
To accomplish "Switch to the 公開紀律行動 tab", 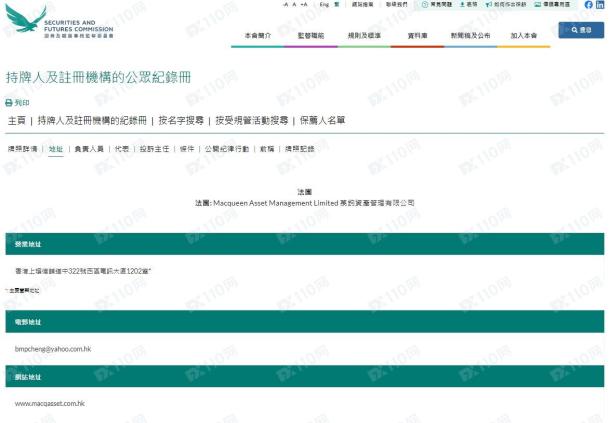I will pos(227,149).
